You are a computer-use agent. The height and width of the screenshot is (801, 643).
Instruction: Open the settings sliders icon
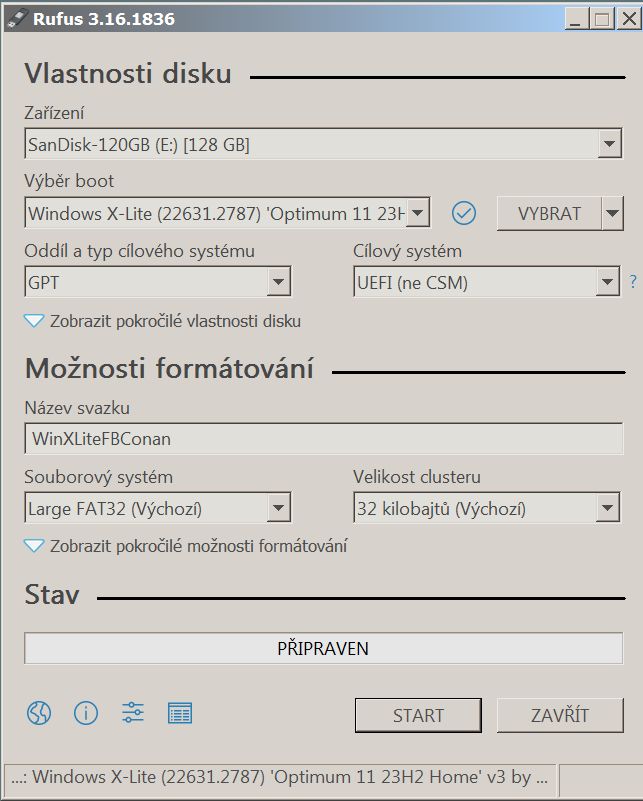(133, 713)
